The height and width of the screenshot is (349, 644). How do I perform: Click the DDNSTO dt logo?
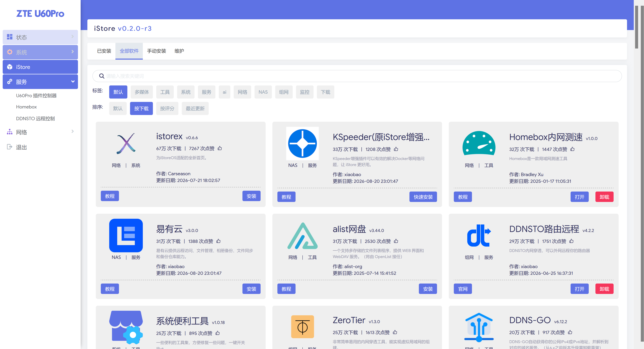(479, 235)
